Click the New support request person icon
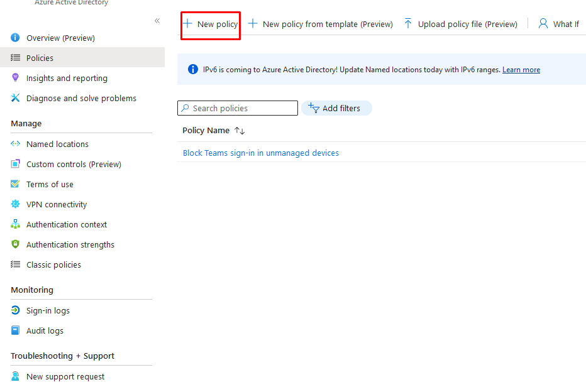Image resolution: width=586 pixels, height=392 pixels. click(15, 376)
